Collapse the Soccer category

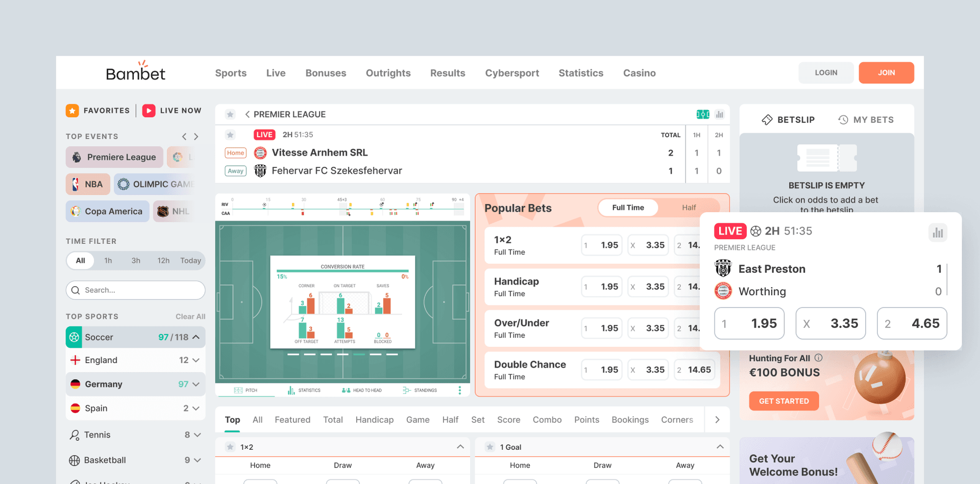click(196, 337)
